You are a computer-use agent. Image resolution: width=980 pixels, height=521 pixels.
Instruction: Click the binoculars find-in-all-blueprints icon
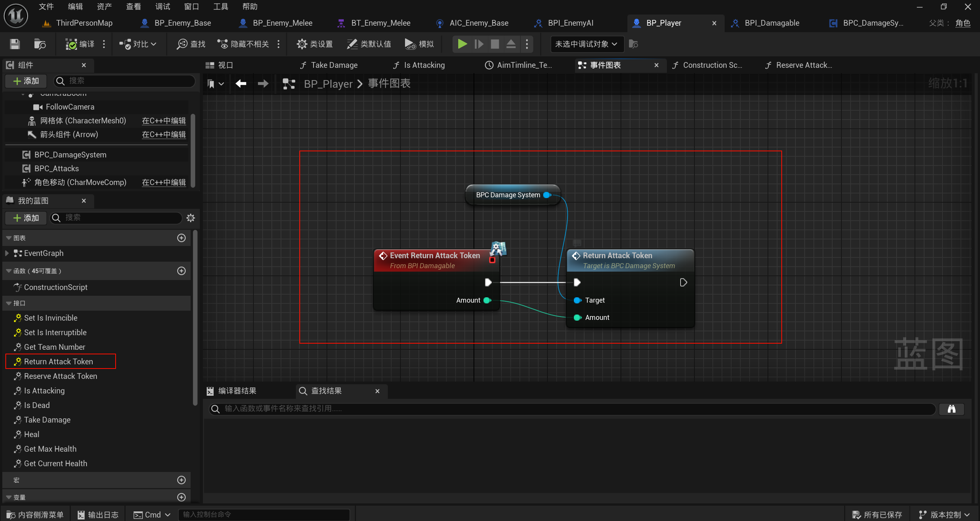point(951,409)
